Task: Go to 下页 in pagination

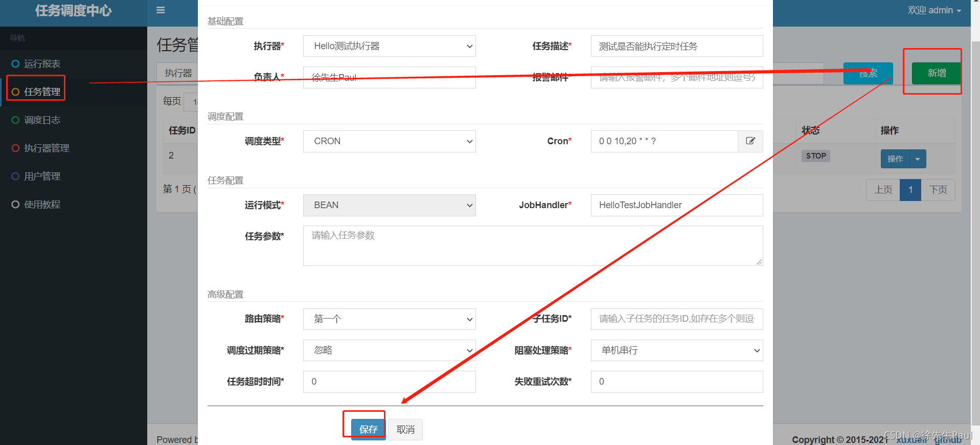Action: [938, 190]
